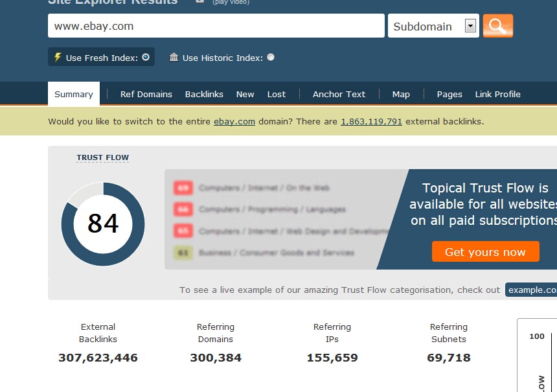Click the 1,863,119,791 external backlinks link
The height and width of the screenshot is (392, 557).
pos(371,122)
